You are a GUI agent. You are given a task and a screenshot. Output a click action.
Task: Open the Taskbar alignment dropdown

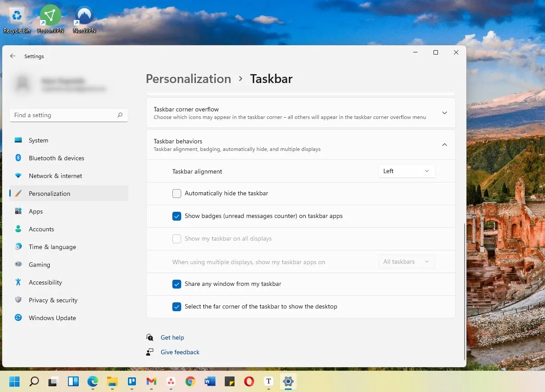406,171
